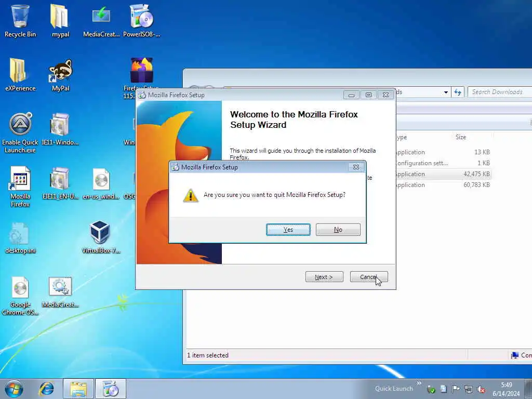Open the Recycle Bin desktop icon
The height and width of the screenshot is (399, 532).
(20, 20)
